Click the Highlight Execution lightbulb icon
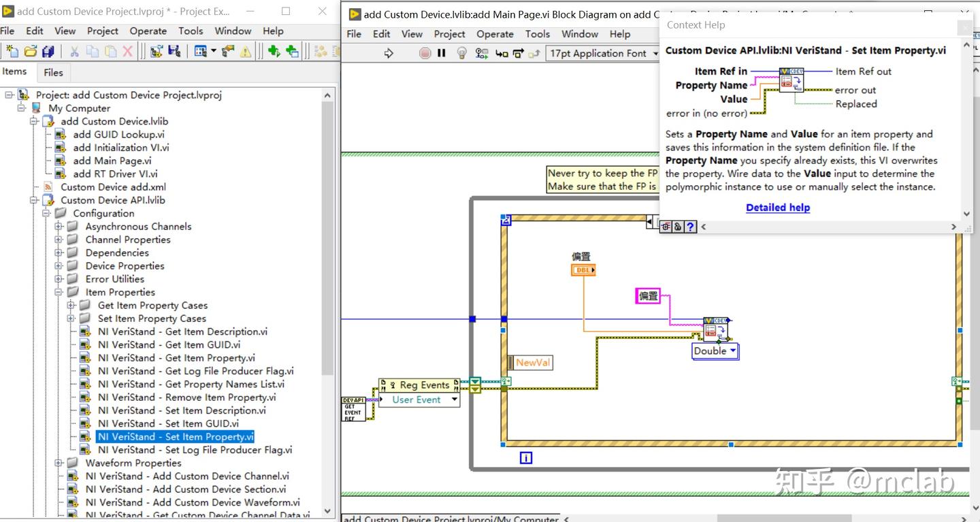Screen dimensions: 980x522 pos(462,53)
